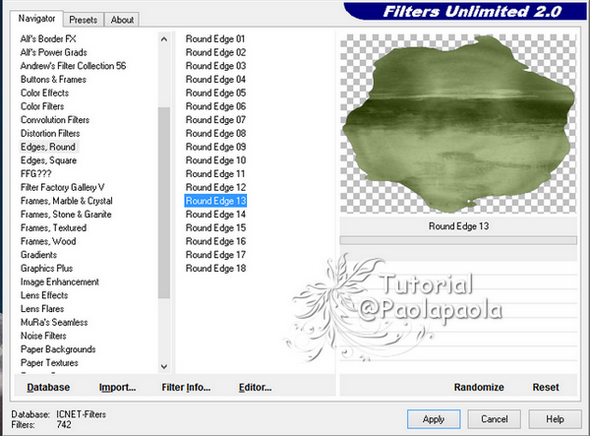Select Round Edge 14 filter
This screenshot has width=590, height=436.
click(x=216, y=214)
